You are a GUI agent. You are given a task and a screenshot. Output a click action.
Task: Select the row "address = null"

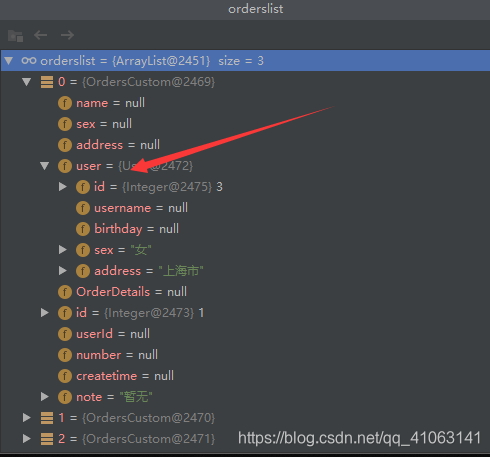pyautogui.click(x=245, y=145)
